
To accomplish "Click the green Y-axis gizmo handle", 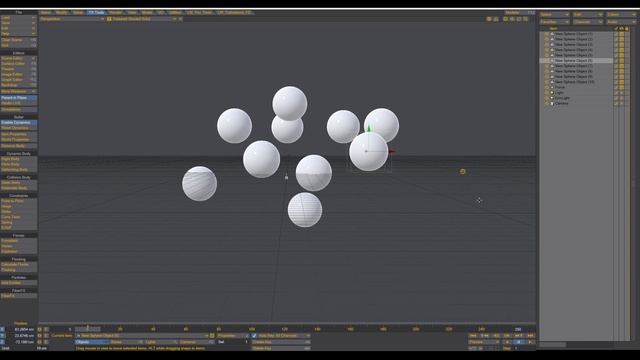I will [x=369, y=129].
